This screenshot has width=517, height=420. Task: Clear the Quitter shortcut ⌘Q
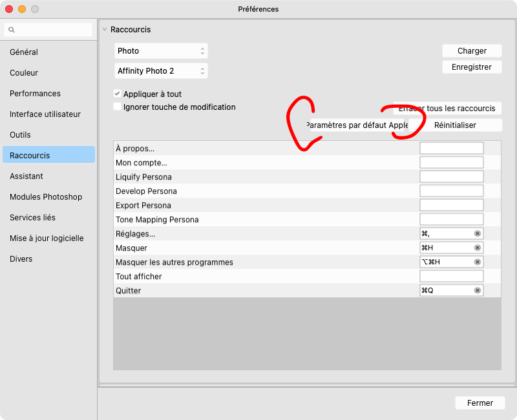[476, 290]
